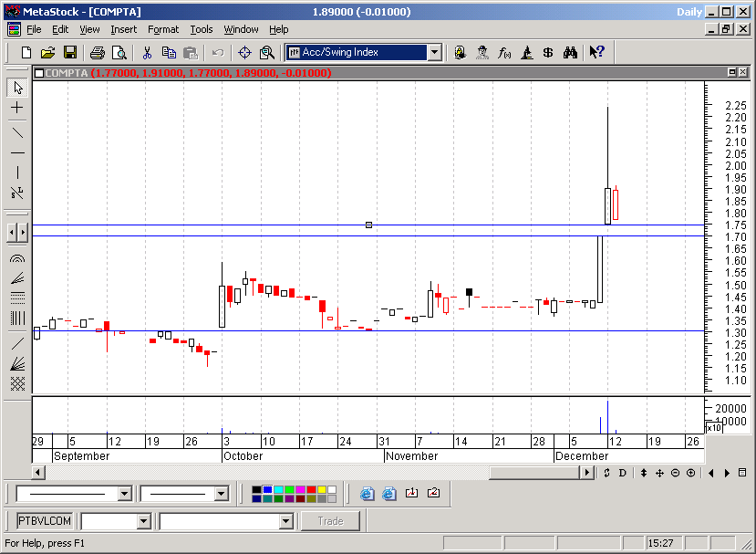Screen dimensions: 756x554
Task: Pick the red color swatch
Action: click(x=313, y=489)
